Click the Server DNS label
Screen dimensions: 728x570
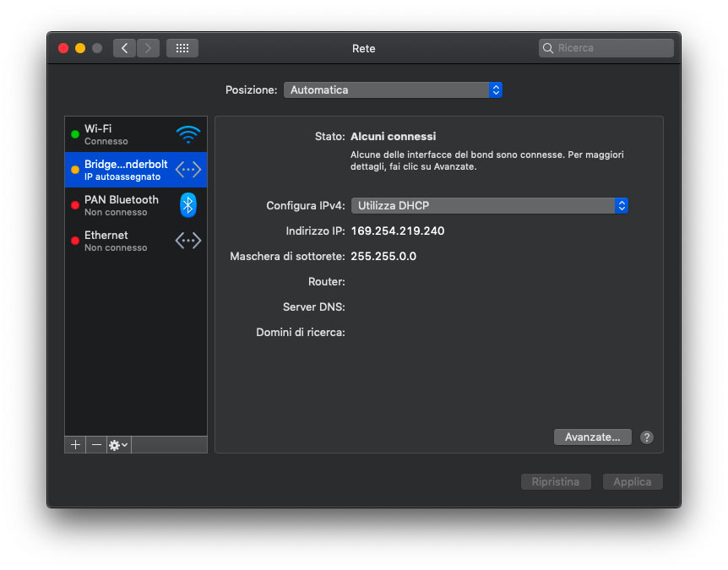click(x=314, y=307)
